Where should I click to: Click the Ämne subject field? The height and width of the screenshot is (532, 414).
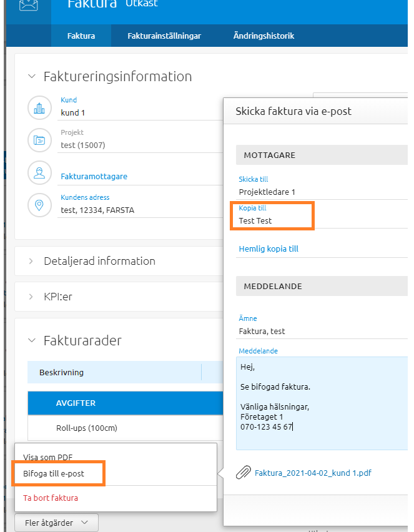click(321, 331)
